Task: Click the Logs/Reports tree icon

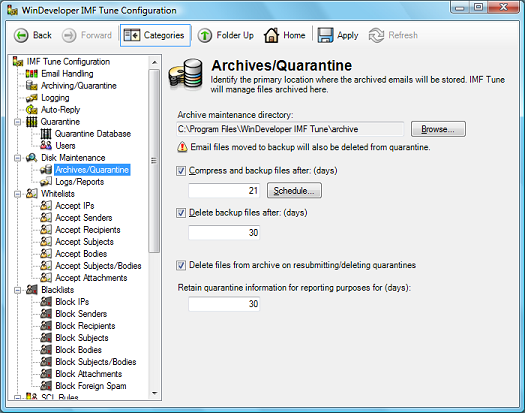Action: (x=46, y=182)
